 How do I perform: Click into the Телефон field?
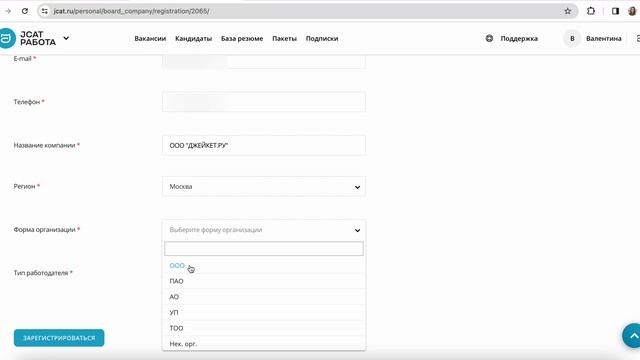(x=264, y=102)
